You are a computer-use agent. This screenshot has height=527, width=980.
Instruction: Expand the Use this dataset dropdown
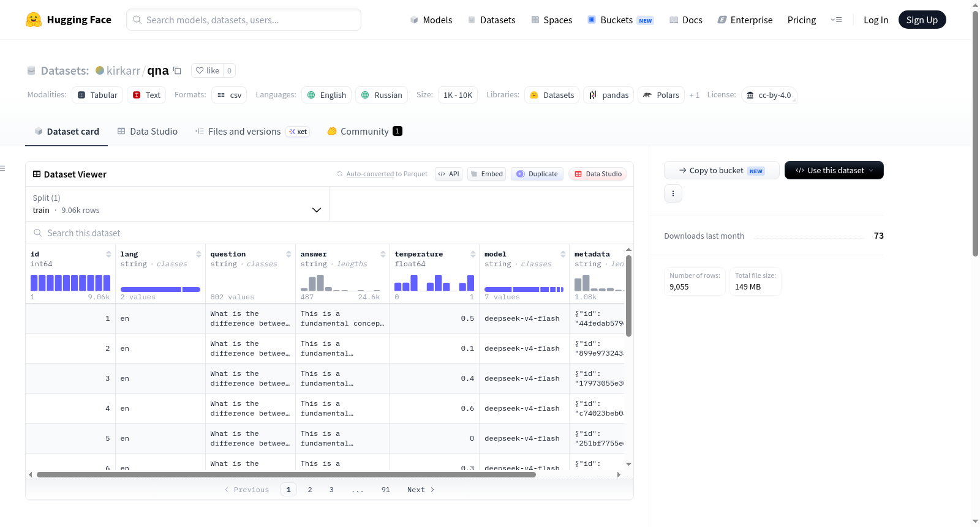point(834,170)
